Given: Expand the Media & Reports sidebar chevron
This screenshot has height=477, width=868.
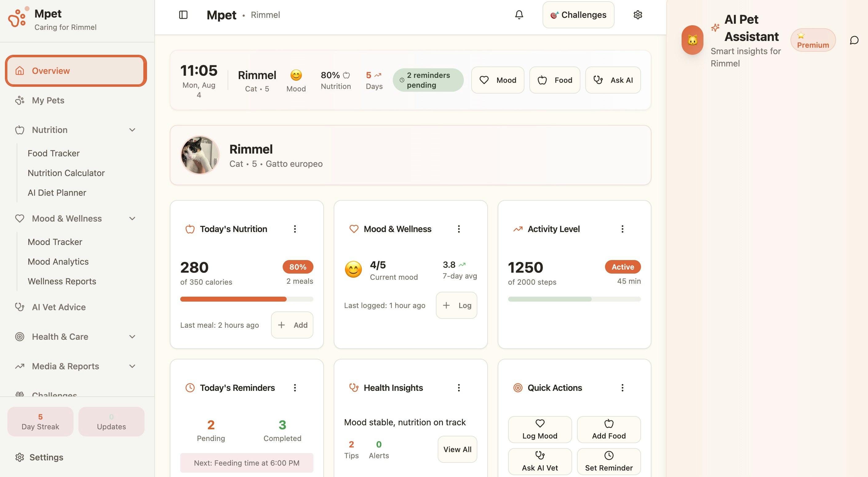Looking at the screenshot, I should 133,366.
